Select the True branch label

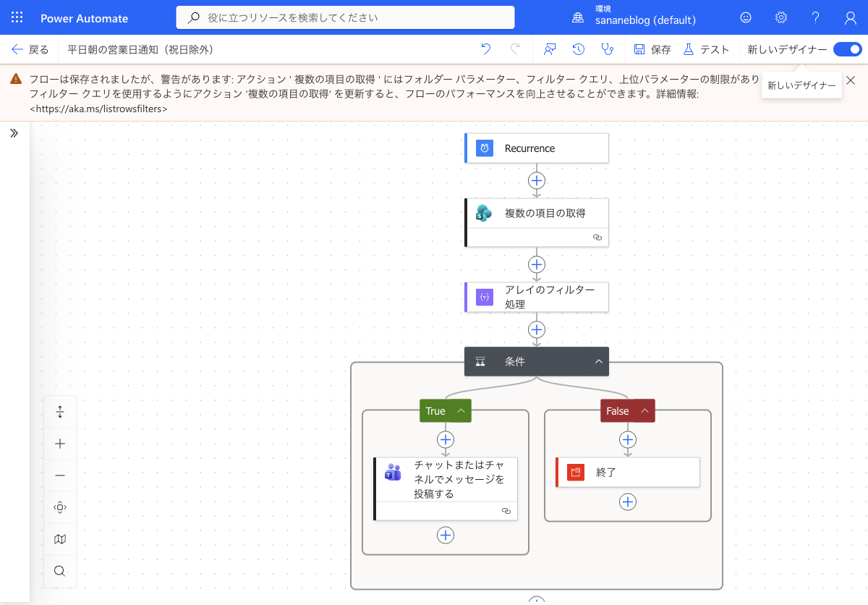(x=435, y=411)
